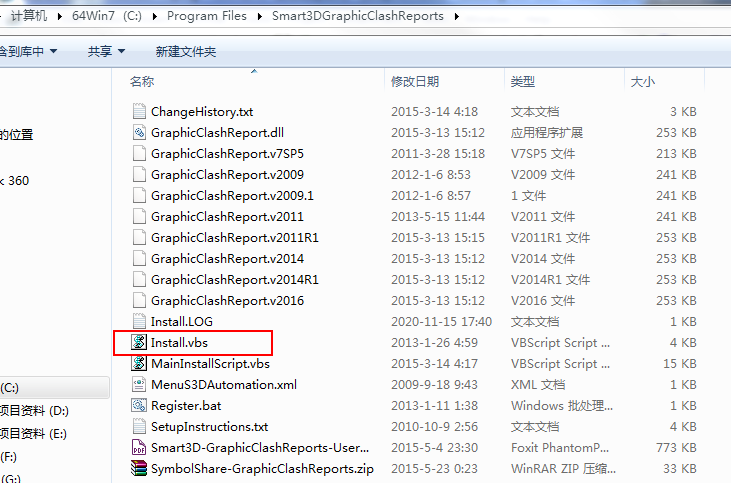
Task: Click the type cell WinRAR ZIP 压缩...
Action: tap(563, 469)
